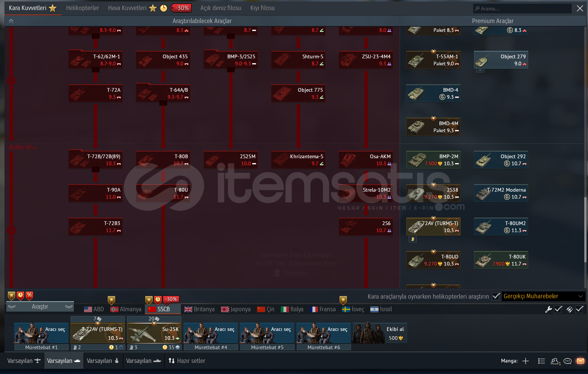
Task: Toggle auto-refill ammunition checkbox
Action: click(579, 309)
